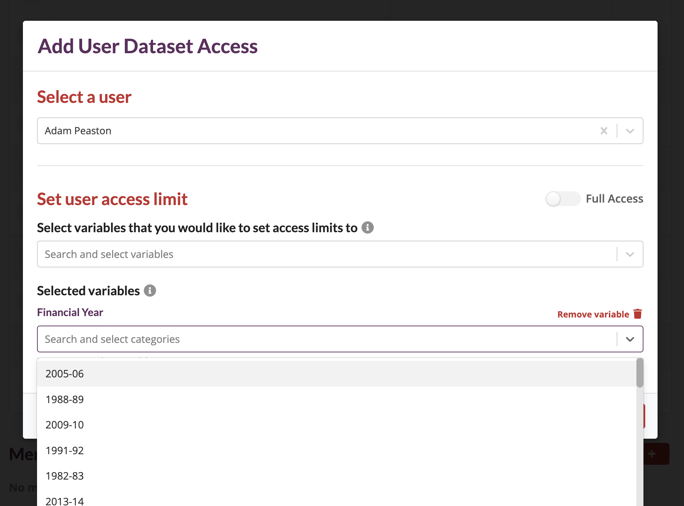This screenshot has width=684, height=506.
Task: Open the variables dropdown chevron
Action: point(630,254)
